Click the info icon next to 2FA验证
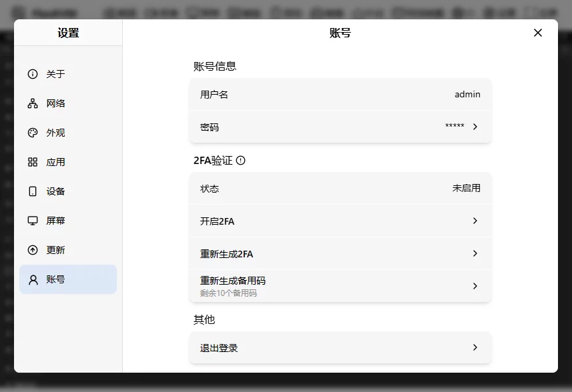Image resolution: width=572 pixels, height=392 pixels. [x=241, y=160]
